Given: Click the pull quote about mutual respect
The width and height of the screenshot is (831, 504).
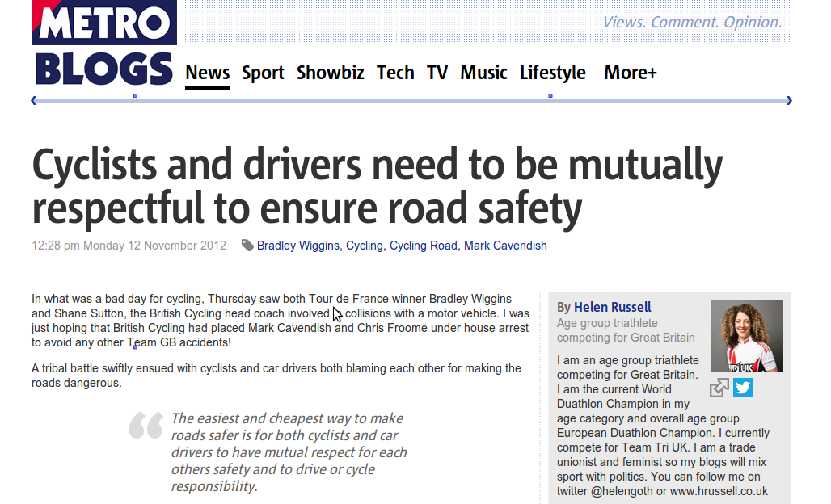Looking at the screenshot, I should click(289, 452).
